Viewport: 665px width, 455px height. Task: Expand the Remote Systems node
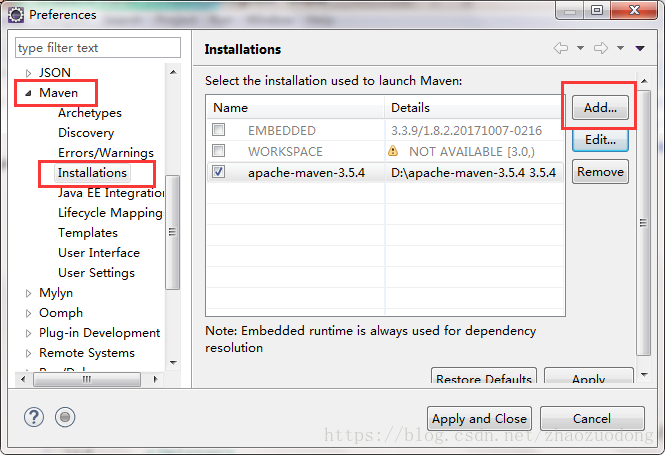(x=28, y=353)
